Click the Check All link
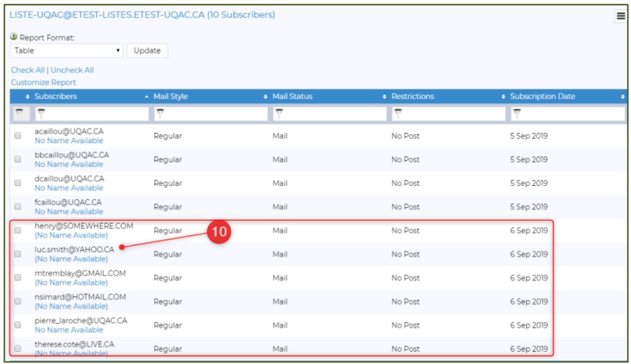 (x=28, y=70)
